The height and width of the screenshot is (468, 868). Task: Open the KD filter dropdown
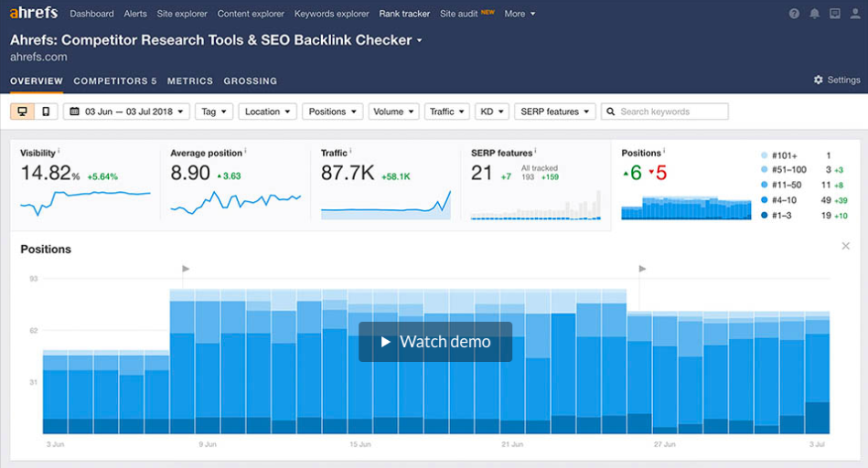[491, 112]
